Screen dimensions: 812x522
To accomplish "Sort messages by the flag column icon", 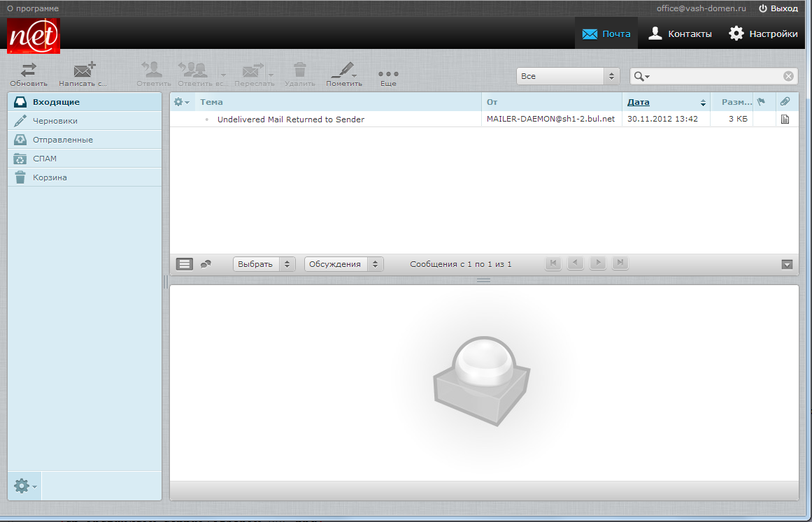I will pyautogui.click(x=762, y=101).
